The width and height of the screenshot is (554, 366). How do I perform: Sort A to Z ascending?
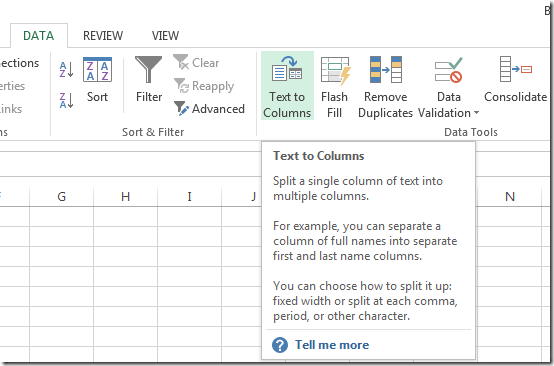tap(66, 70)
